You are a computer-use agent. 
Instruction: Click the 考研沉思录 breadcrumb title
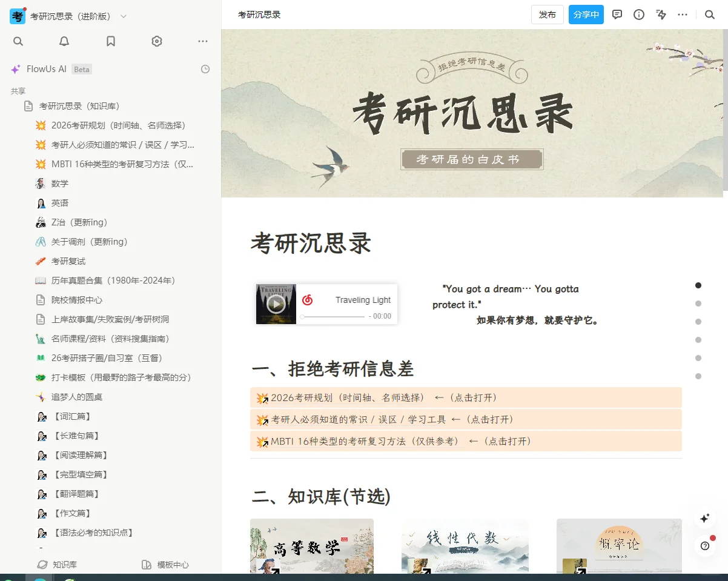coord(259,15)
